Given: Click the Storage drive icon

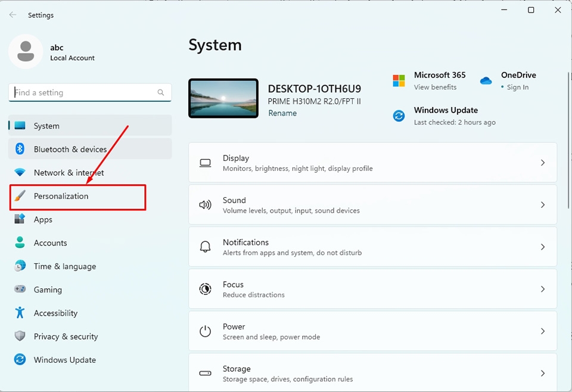Looking at the screenshot, I should (x=205, y=372).
